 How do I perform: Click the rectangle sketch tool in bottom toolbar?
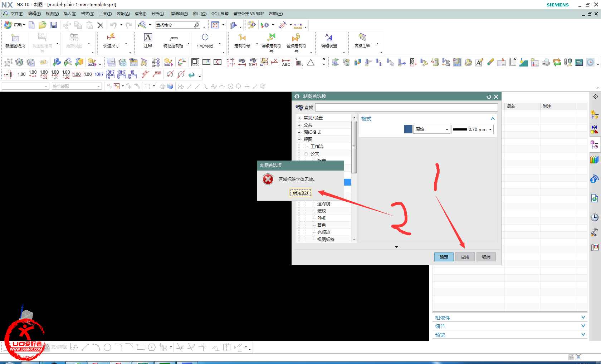pyautogui.click(x=141, y=347)
